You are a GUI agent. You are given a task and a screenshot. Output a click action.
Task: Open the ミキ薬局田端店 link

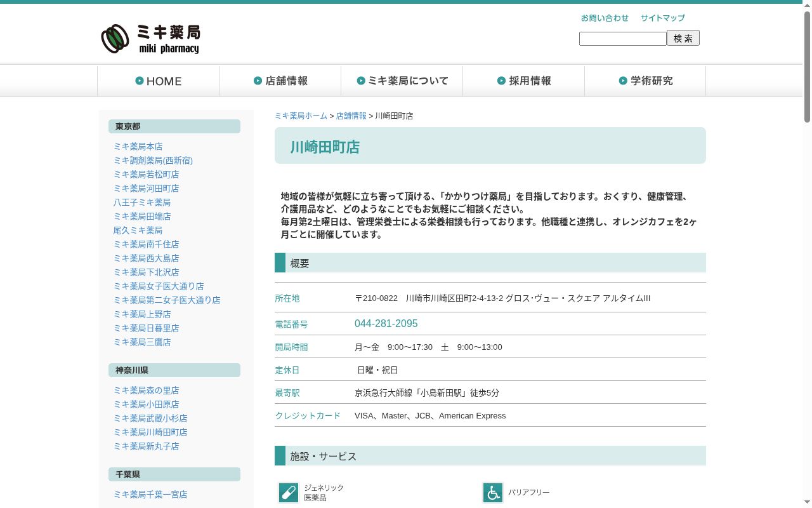pos(142,217)
